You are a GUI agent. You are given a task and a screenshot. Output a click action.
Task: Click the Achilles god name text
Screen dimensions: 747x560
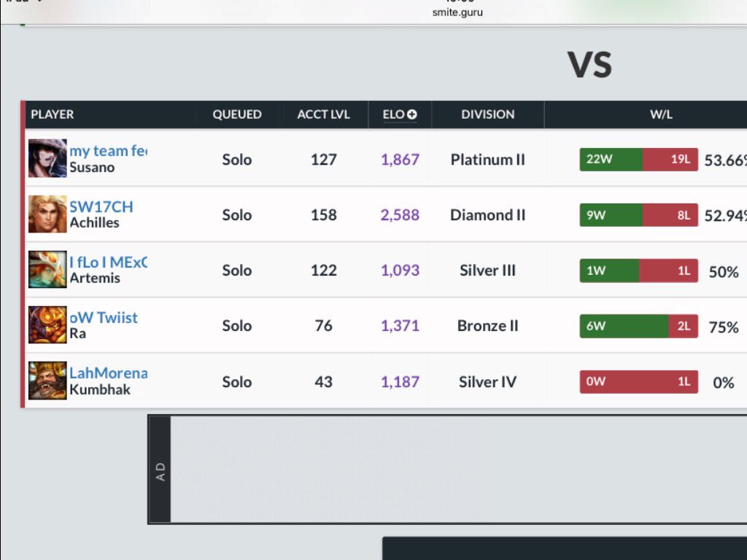(x=94, y=222)
